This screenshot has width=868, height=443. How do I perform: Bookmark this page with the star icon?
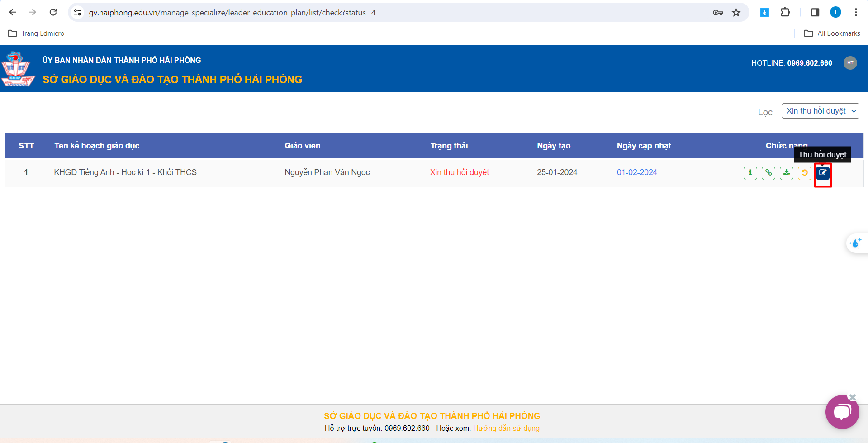pyautogui.click(x=736, y=13)
